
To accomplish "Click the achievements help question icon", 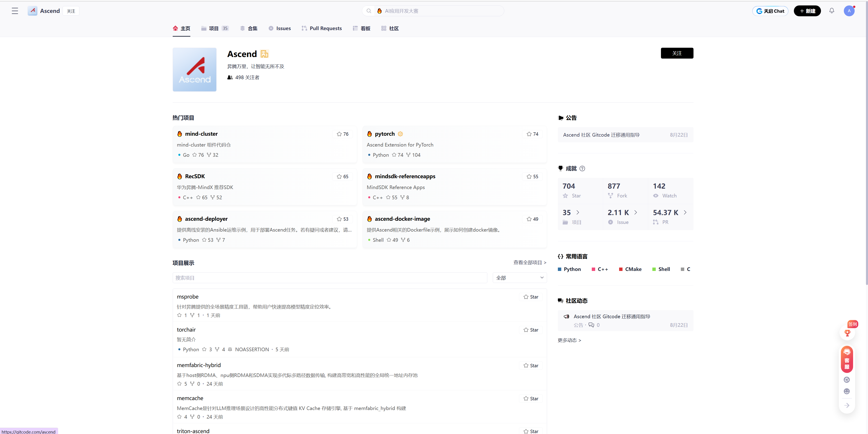I will 582,169.
